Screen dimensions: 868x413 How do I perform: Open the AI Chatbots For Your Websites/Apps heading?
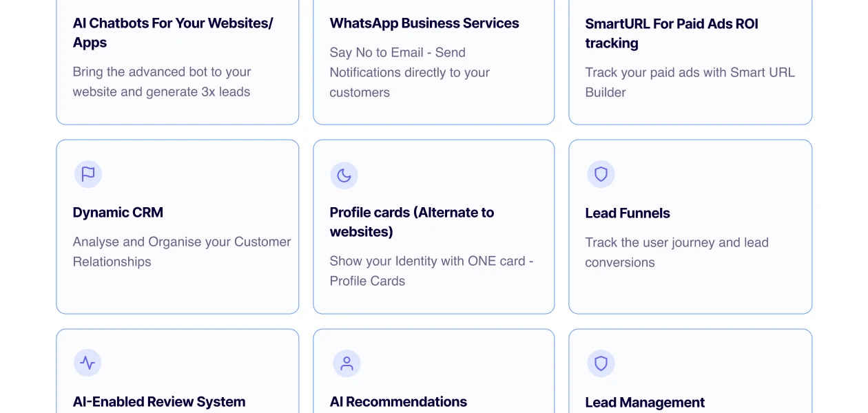173,32
